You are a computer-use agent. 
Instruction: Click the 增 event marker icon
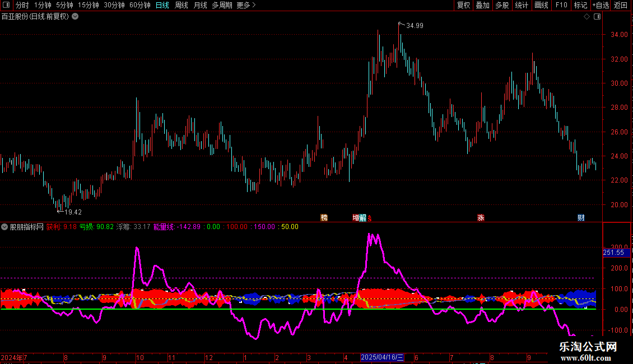coord(356,218)
